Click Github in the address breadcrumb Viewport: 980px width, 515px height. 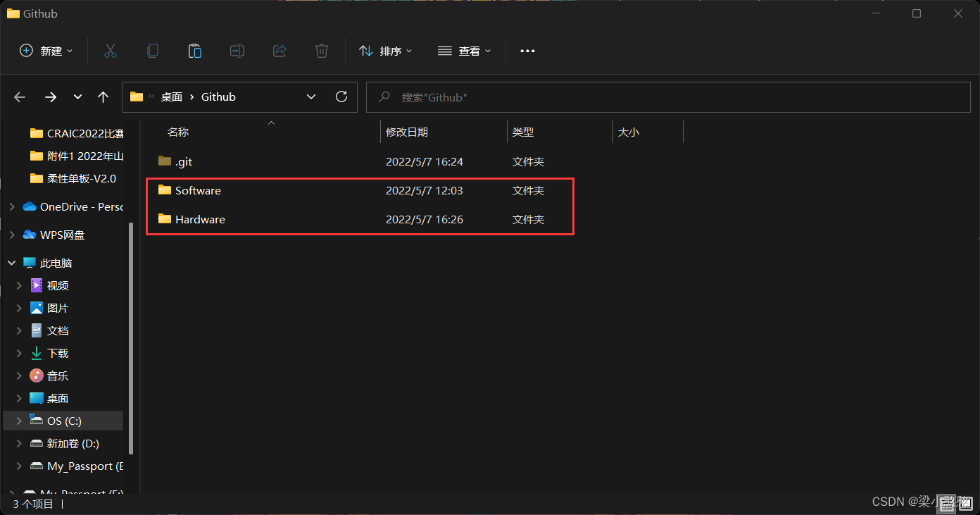(x=218, y=97)
